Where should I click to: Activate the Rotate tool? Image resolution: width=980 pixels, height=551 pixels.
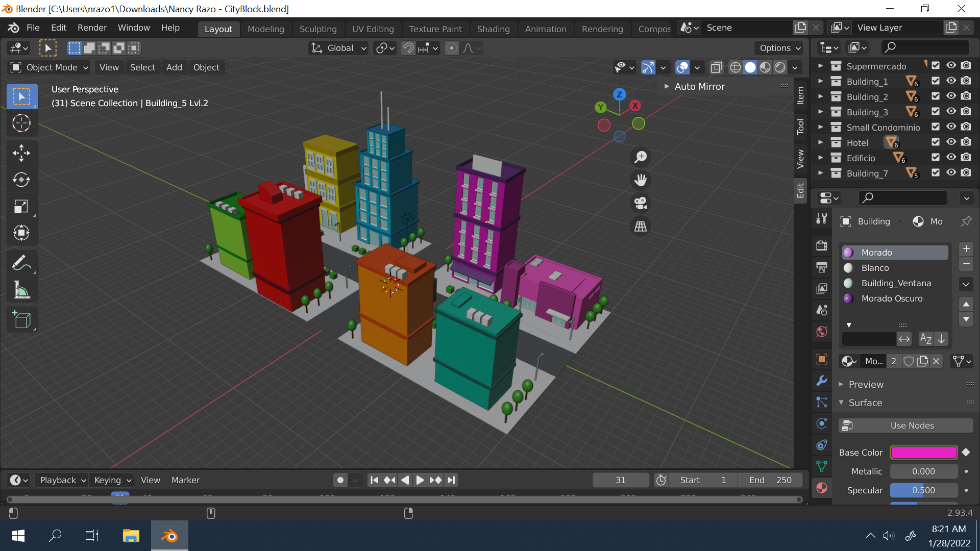tap(21, 180)
